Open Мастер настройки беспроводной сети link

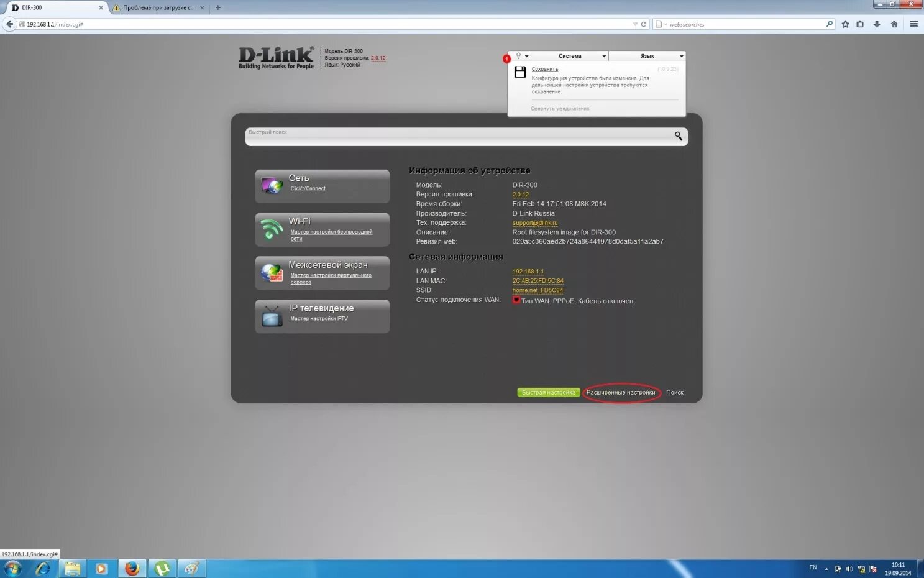point(331,235)
